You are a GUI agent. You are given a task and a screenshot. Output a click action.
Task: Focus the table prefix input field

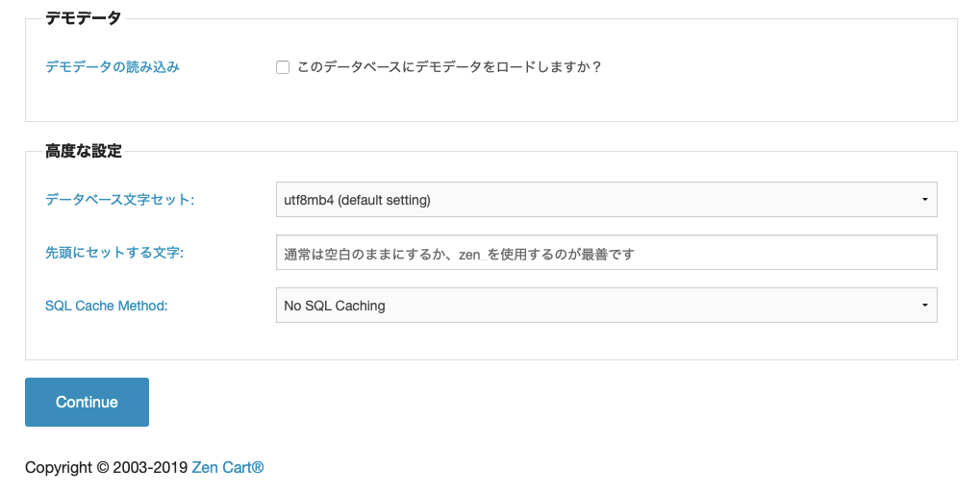[x=606, y=253]
